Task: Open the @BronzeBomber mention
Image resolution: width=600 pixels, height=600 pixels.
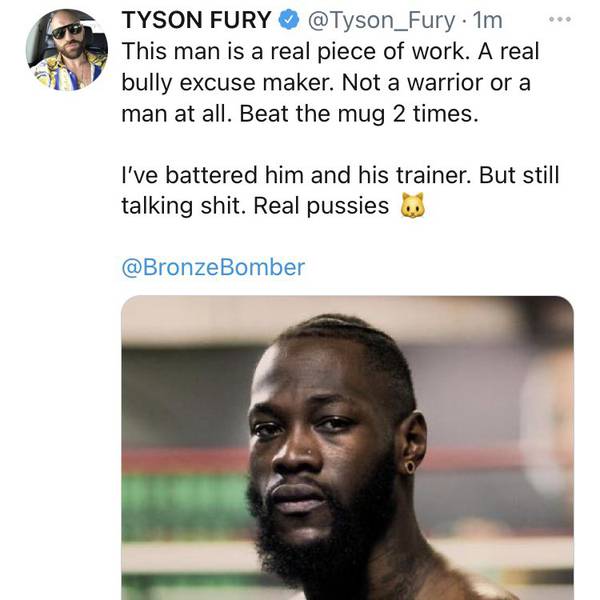Action: click(x=213, y=267)
